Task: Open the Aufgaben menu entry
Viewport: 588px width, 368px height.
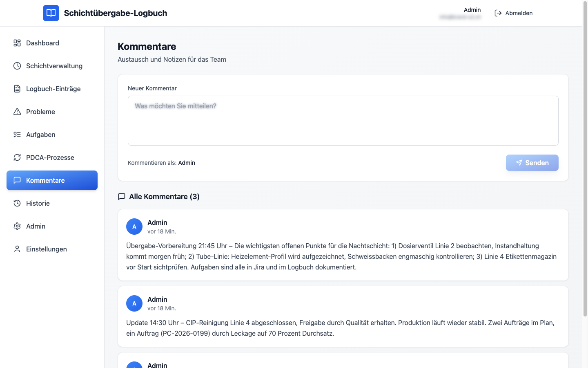Action: tap(41, 135)
